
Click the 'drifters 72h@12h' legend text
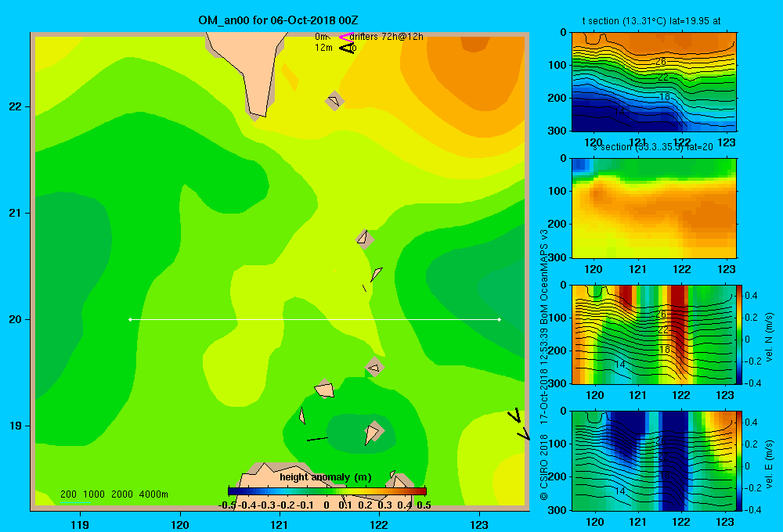tap(387, 37)
